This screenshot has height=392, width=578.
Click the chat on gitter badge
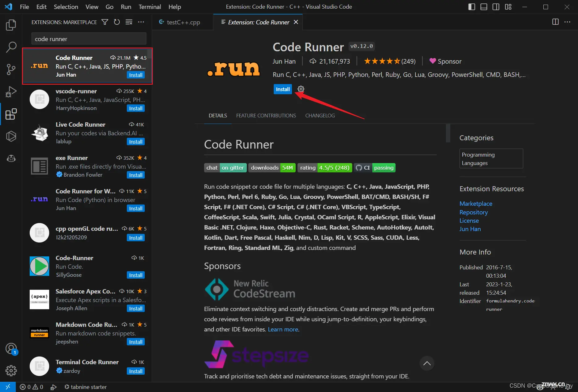pyautogui.click(x=225, y=168)
